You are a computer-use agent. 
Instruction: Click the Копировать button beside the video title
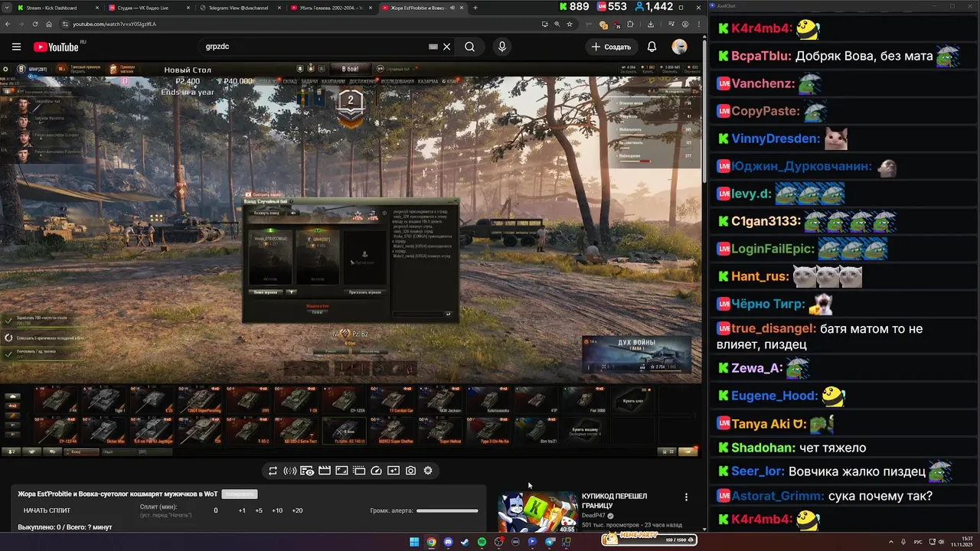[240, 494]
